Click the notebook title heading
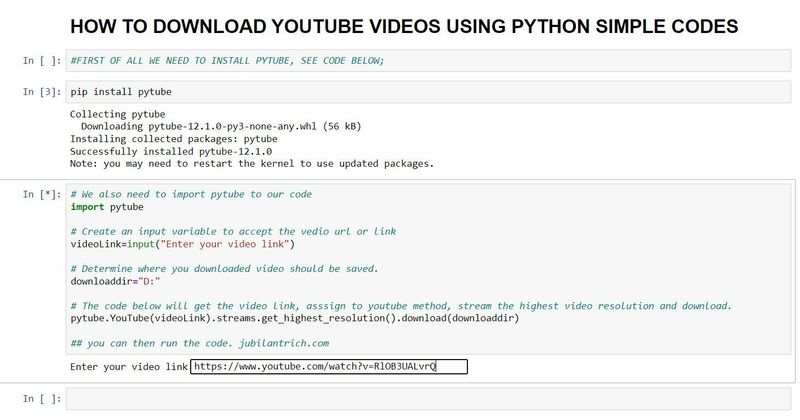The width and height of the screenshot is (800, 420). [x=404, y=27]
